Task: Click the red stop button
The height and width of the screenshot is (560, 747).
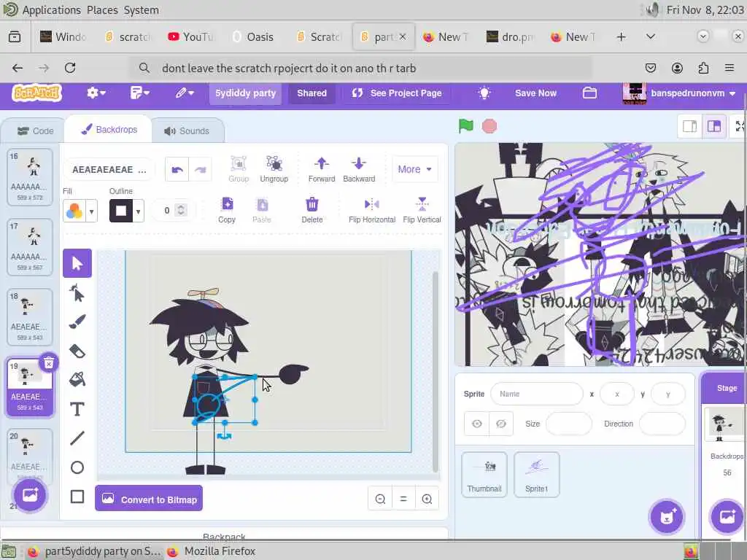Action: tap(489, 126)
